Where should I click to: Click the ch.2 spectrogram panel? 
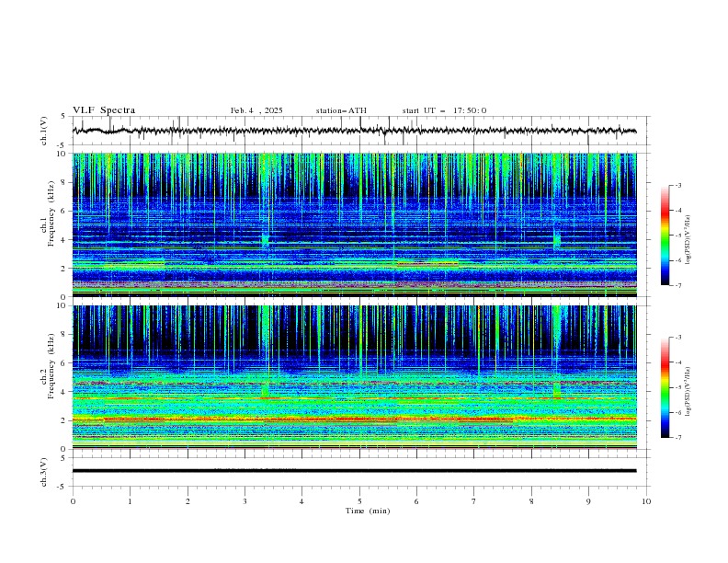pos(354,377)
